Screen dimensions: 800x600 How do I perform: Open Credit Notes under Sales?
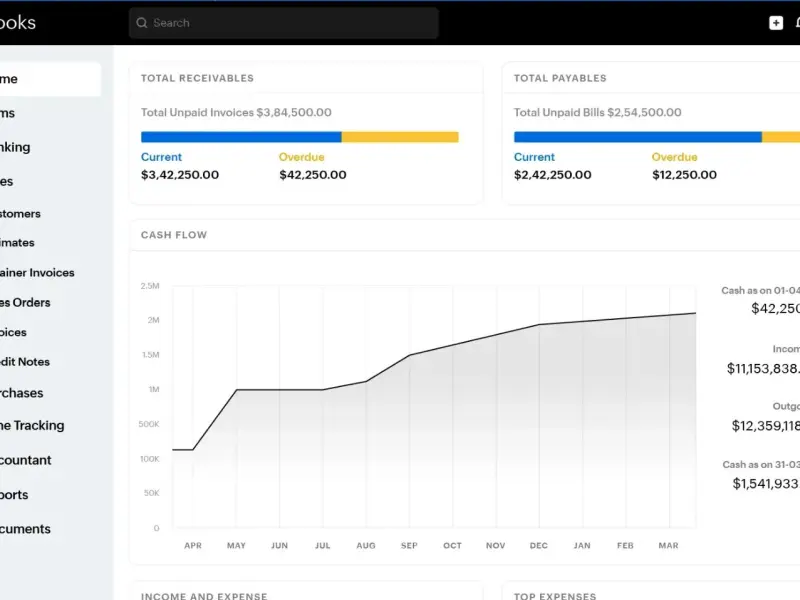25,362
